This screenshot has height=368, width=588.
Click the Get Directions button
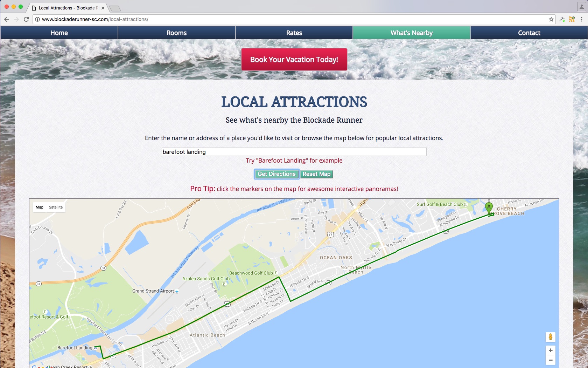(x=276, y=174)
